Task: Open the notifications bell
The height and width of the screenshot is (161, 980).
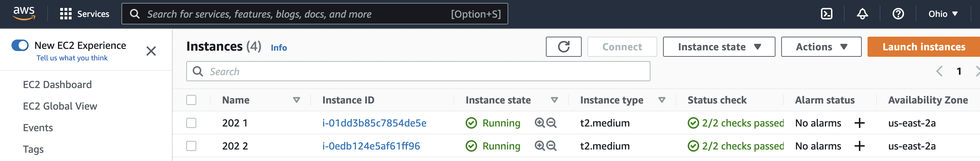Action: click(x=862, y=14)
